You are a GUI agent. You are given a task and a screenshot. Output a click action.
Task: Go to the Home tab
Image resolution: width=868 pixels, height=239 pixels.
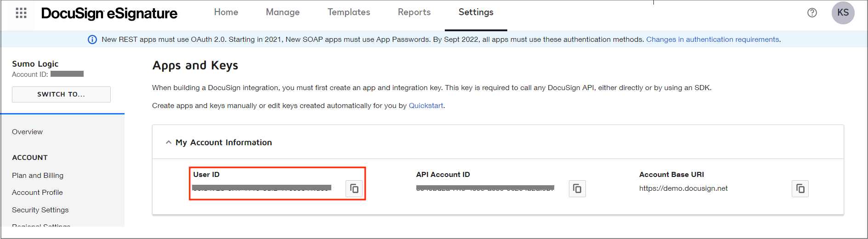[226, 12]
